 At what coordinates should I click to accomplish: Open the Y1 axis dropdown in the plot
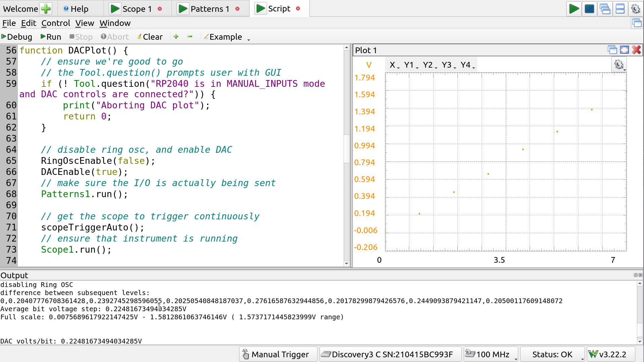pyautogui.click(x=411, y=65)
